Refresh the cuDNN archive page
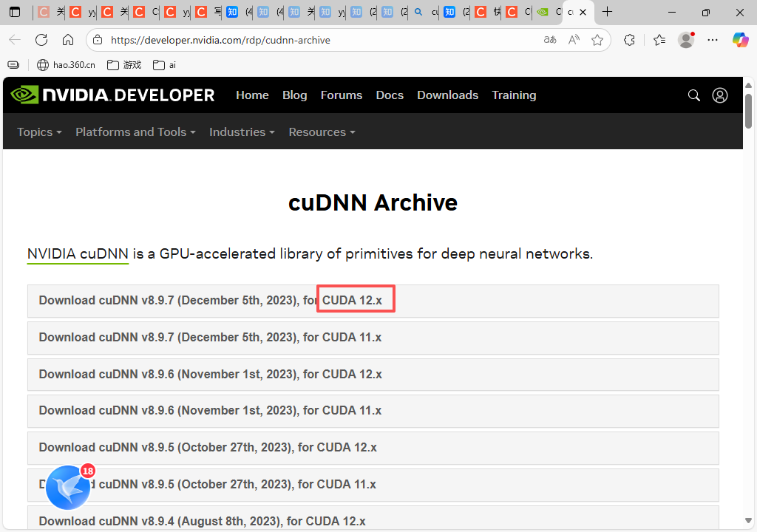Screen dimensions: 757x532 [x=41, y=40]
